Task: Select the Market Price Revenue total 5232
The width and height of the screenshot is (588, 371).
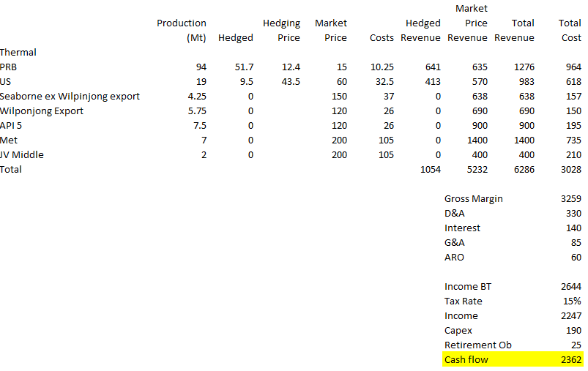Action: 476,169
